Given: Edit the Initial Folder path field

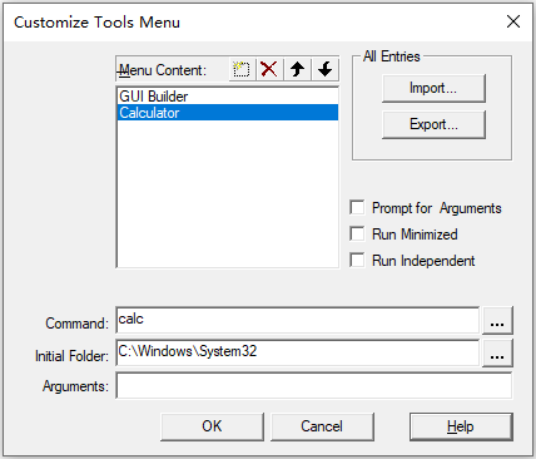Looking at the screenshot, I should click(298, 353).
